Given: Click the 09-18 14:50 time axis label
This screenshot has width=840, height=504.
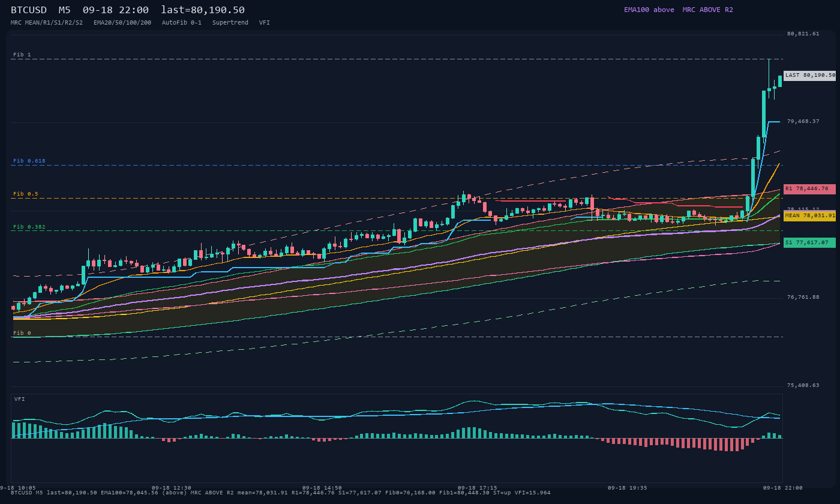Looking at the screenshot, I should pyautogui.click(x=322, y=488).
